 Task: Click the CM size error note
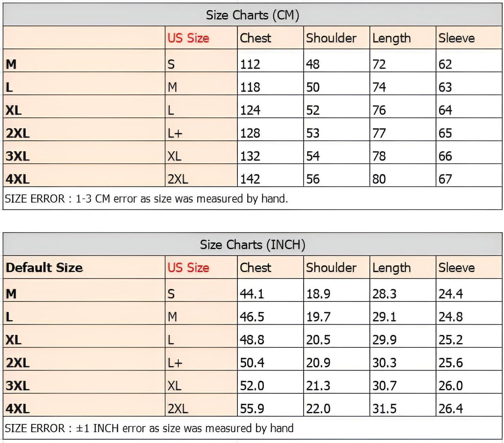point(146,199)
